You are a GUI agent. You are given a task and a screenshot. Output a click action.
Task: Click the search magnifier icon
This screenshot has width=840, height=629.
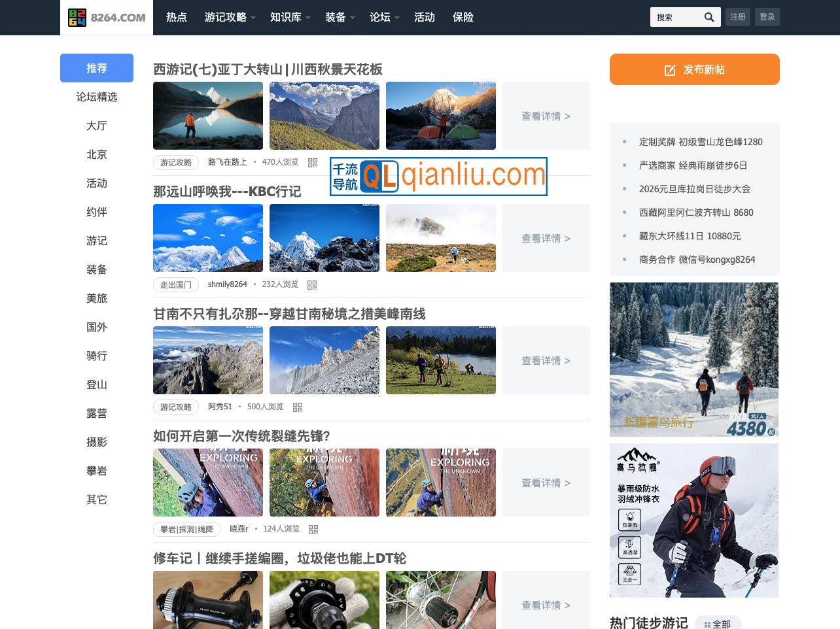pos(709,17)
